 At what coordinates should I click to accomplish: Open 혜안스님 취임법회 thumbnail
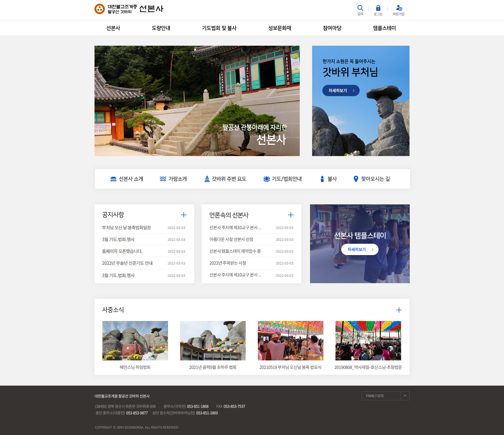(x=135, y=341)
